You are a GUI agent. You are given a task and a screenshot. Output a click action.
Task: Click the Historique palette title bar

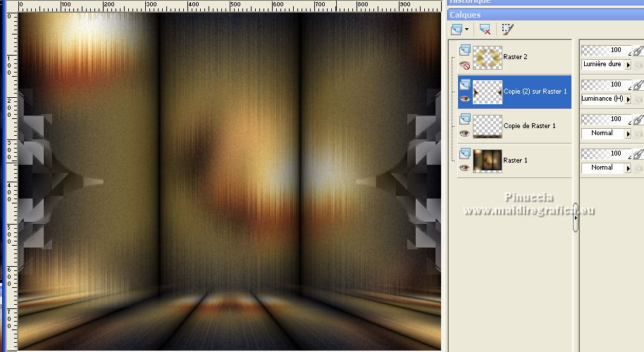click(545, 2)
